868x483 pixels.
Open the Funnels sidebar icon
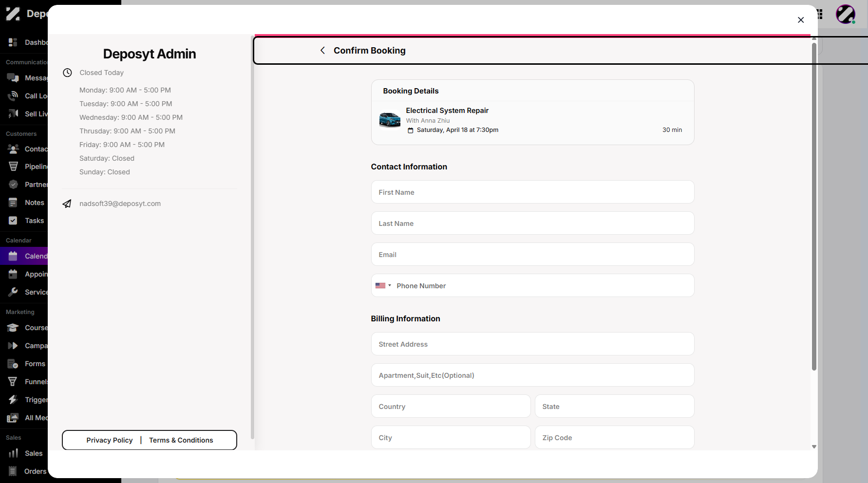pos(13,382)
